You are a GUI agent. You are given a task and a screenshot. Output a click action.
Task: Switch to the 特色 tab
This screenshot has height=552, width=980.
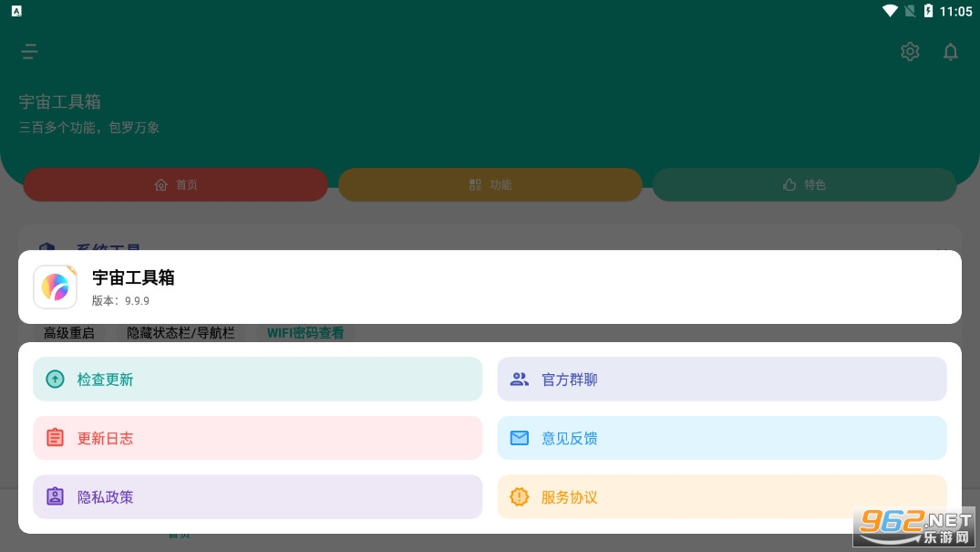[804, 184]
